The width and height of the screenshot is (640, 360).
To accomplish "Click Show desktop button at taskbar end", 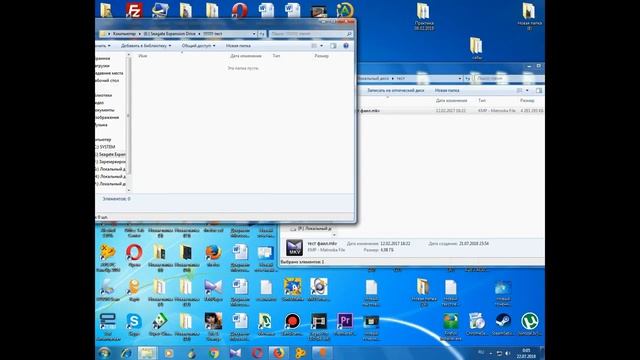I will click(542, 353).
